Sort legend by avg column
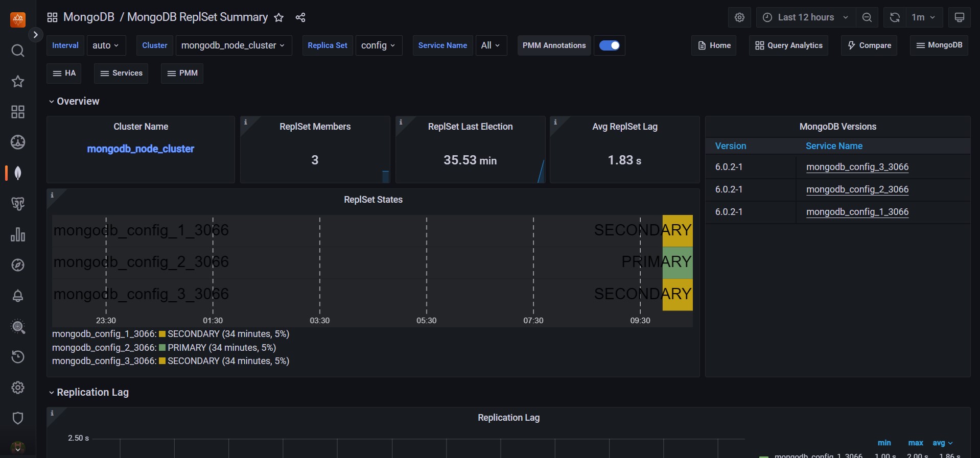The height and width of the screenshot is (458, 980). click(x=942, y=443)
